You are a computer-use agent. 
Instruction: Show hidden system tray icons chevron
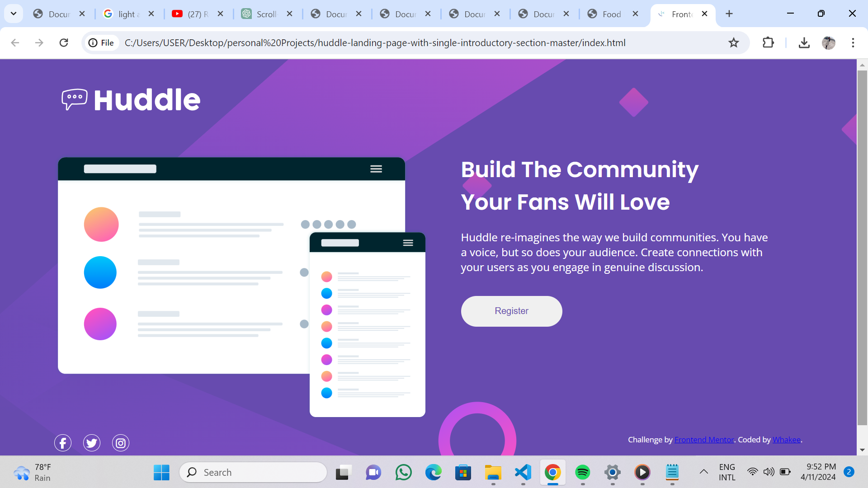click(x=703, y=472)
